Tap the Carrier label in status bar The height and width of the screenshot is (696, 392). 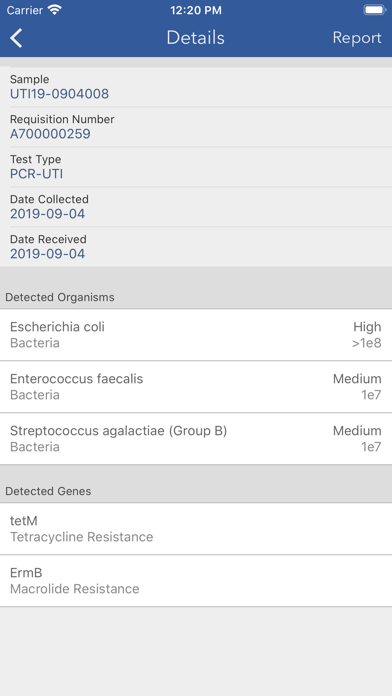pyautogui.click(x=25, y=10)
